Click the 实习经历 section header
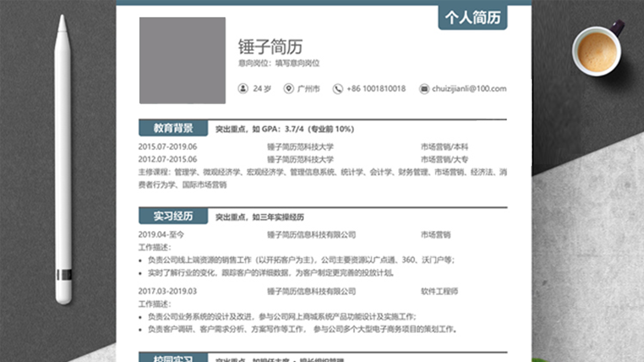Image resolution: width=644 pixels, height=362 pixels. pyautogui.click(x=173, y=216)
